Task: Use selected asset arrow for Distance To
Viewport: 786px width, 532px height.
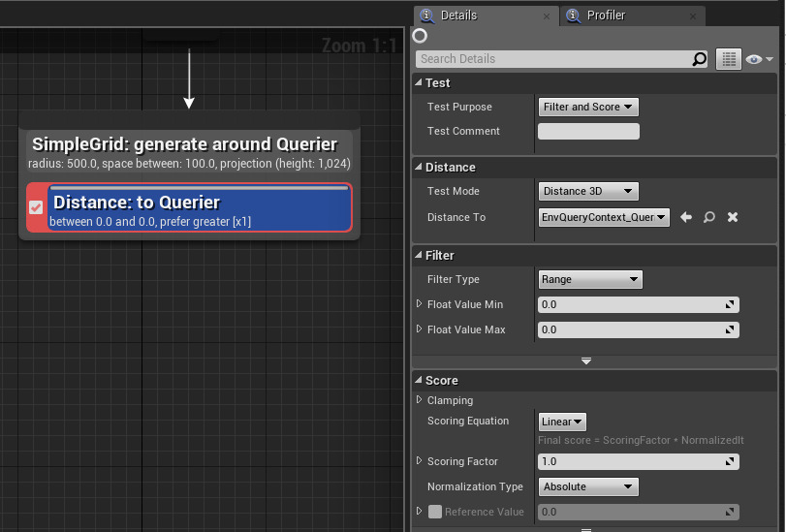Action: click(x=686, y=217)
